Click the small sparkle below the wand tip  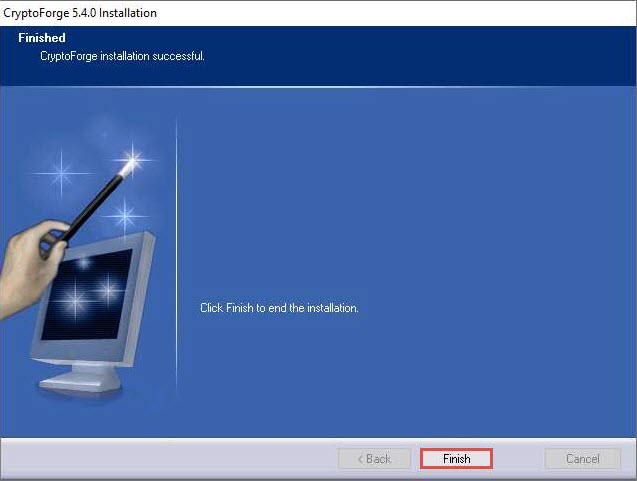pos(125,213)
